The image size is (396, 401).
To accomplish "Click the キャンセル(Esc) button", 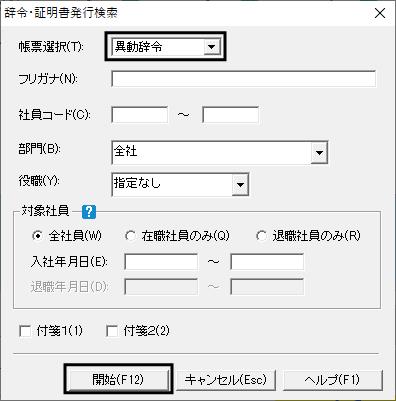I will pyautogui.click(x=226, y=380).
